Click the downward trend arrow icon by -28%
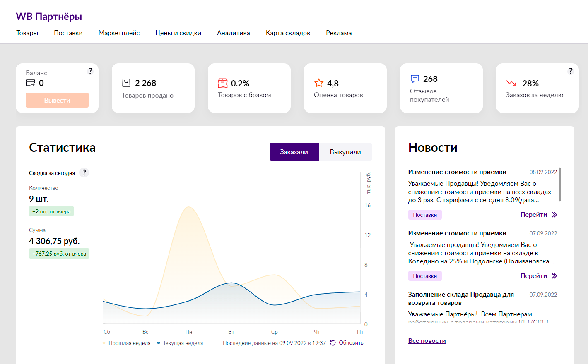This screenshot has width=588, height=364. click(x=511, y=83)
